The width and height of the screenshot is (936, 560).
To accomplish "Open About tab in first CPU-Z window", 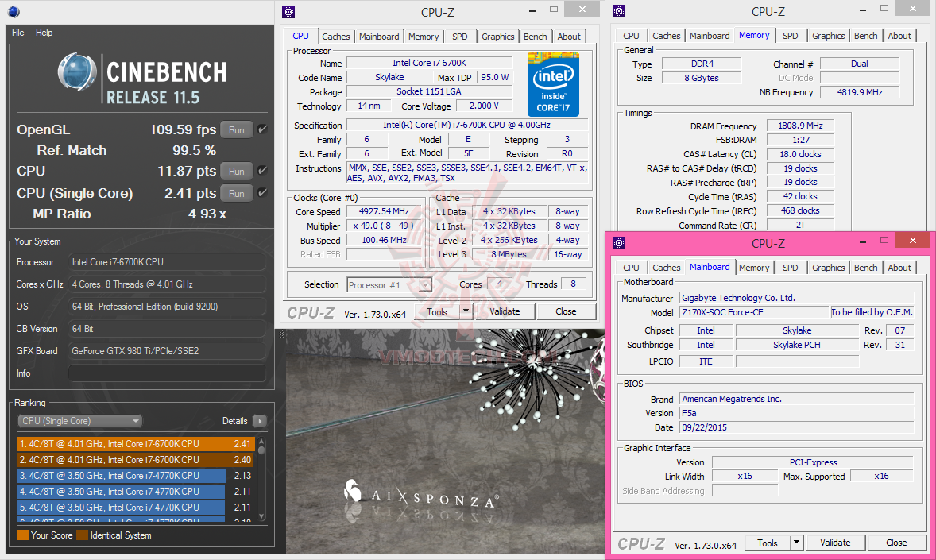I will click(569, 37).
